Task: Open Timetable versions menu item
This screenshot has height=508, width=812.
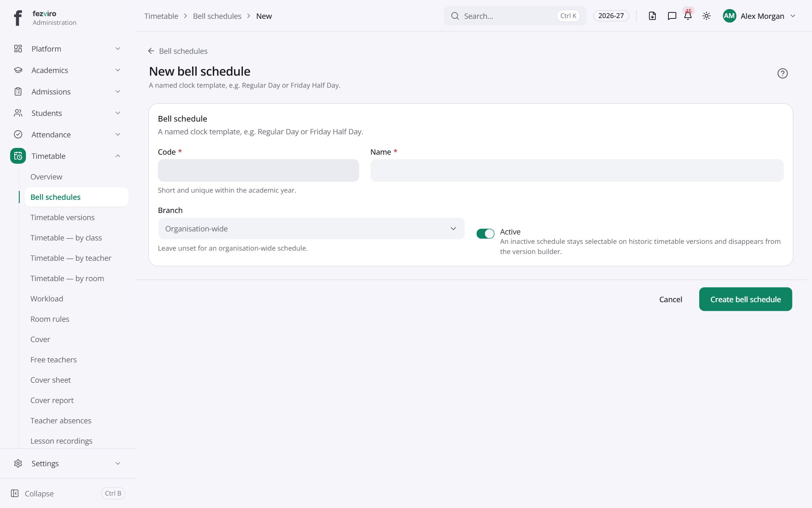Action: 77,217
